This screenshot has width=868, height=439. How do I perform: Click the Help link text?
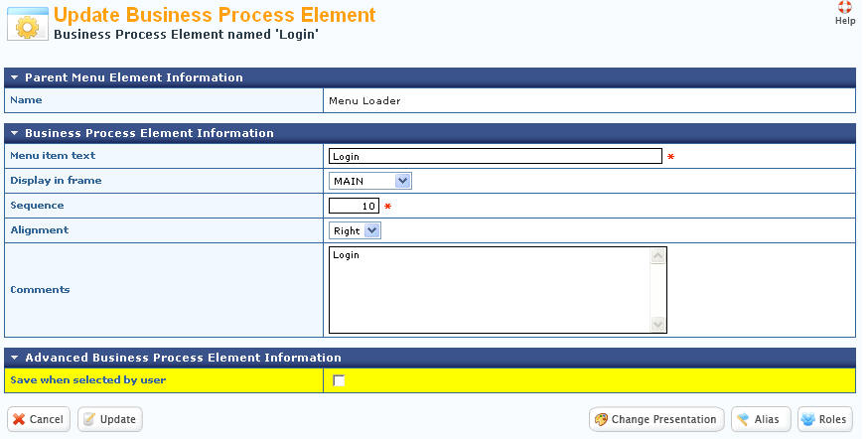(845, 21)
